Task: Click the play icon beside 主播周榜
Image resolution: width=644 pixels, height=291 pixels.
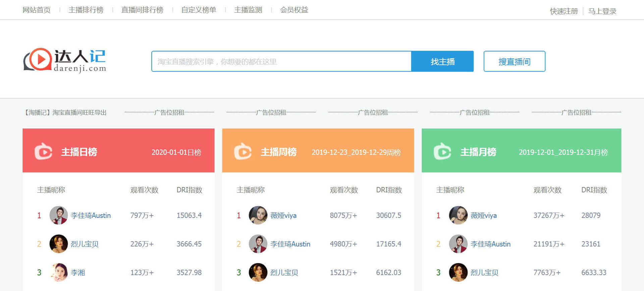Action: tap(243, 152)
